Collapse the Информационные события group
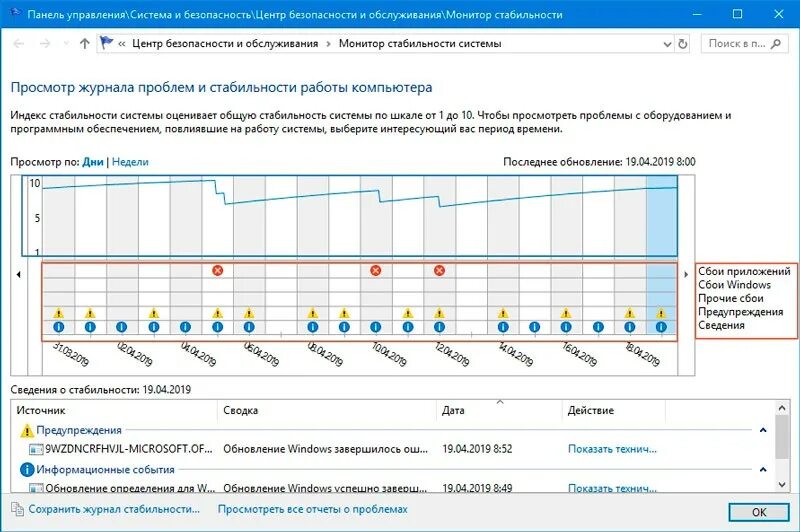The width and height of the screenshot is (800, 532). click(763, 469)
